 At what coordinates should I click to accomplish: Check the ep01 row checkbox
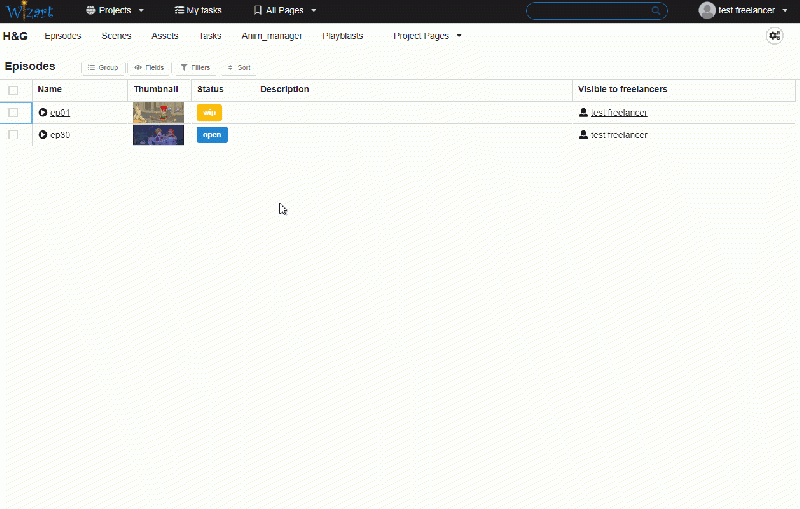point(13,113)
